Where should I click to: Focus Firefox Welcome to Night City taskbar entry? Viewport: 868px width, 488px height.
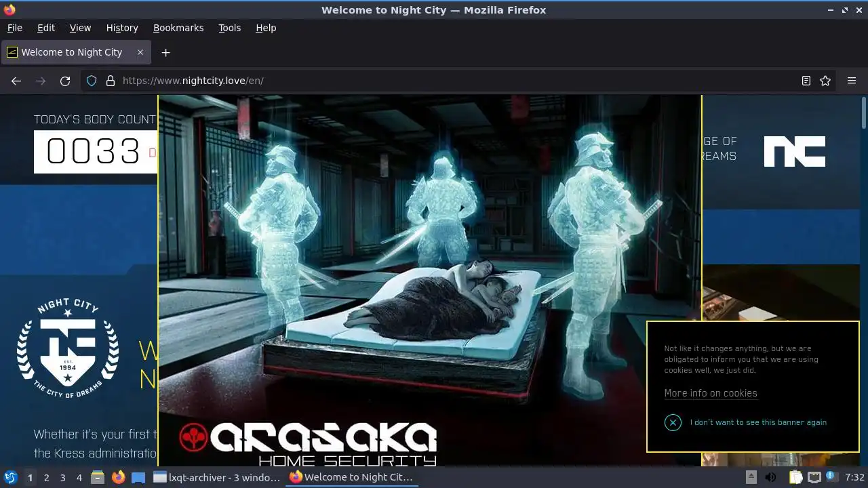click(x=352, y=477)
